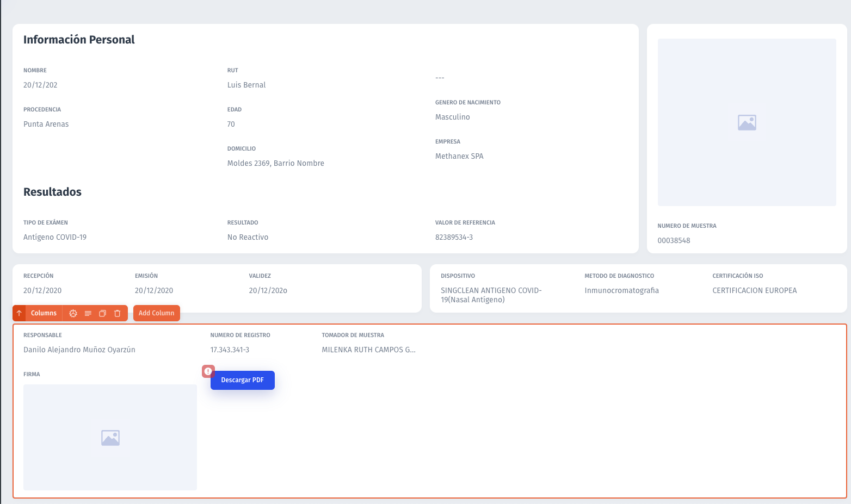Click the red exclamation warning badge

click(208, 371)
